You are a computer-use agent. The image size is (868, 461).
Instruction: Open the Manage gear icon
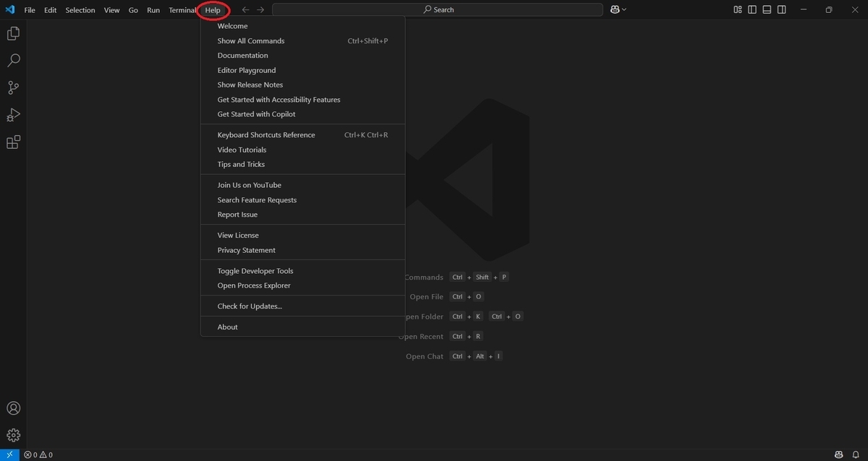13,436
